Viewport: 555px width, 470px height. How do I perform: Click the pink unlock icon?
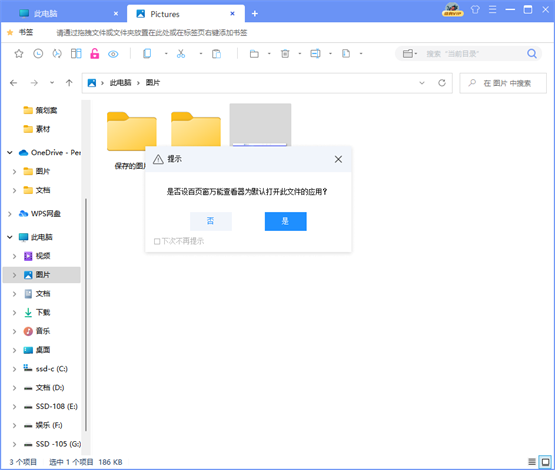pos(95,54)
